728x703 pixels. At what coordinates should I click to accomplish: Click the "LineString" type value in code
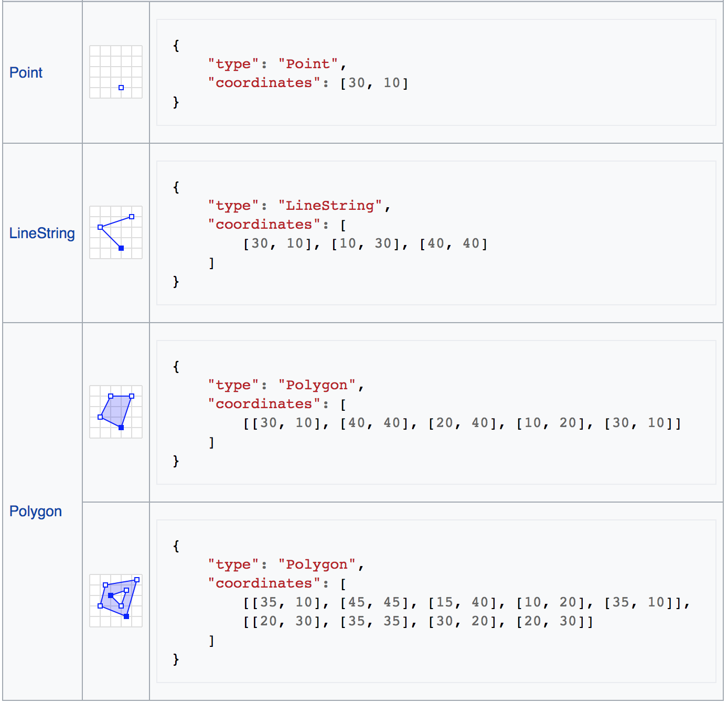(330, 206)
